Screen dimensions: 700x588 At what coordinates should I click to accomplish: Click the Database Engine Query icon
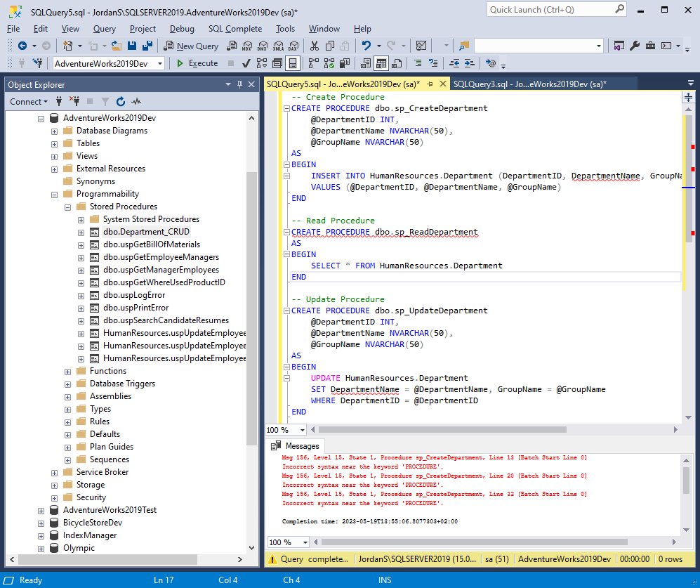(x=232, y=46)
